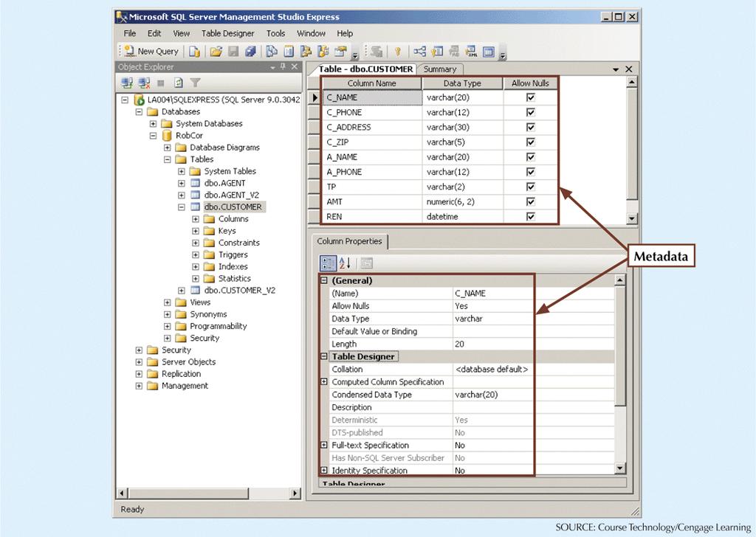Expand Computed Column Specification property
The width and height of the screenshot is (756, 537).
324,381
